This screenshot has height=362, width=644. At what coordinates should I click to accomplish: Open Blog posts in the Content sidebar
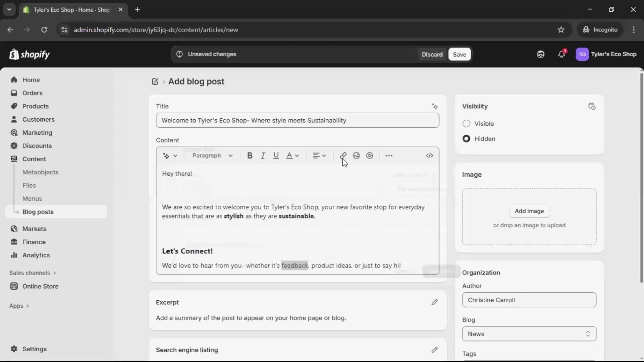pyautogui.click(x=38, y=212)
